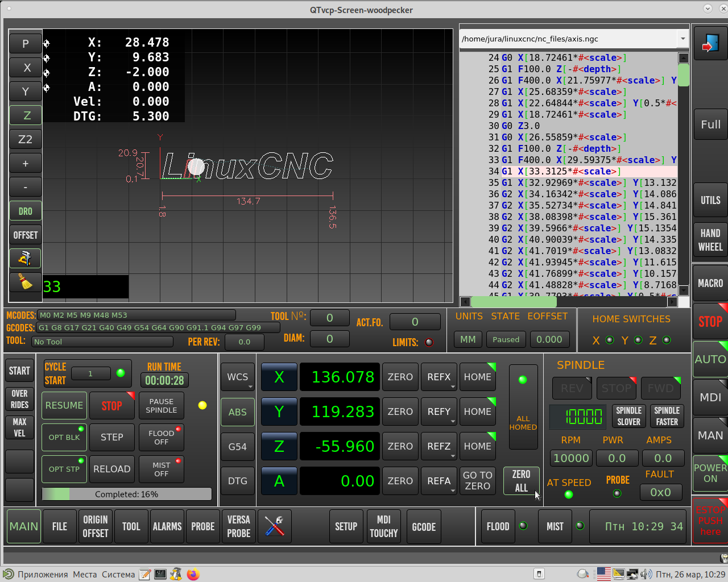Click the Completed 16% progress bar

pos(127,494)
